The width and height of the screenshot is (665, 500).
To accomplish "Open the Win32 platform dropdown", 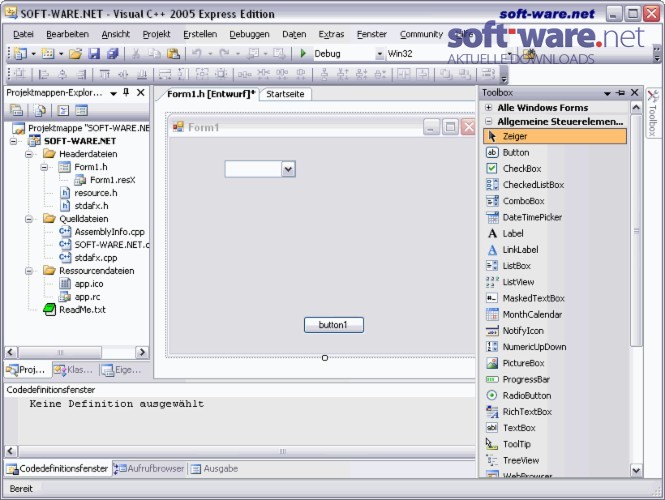I will pos(510,54).
